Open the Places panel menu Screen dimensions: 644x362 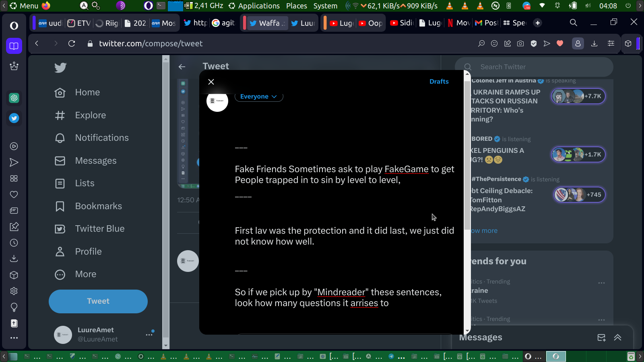tap(297, 6)
